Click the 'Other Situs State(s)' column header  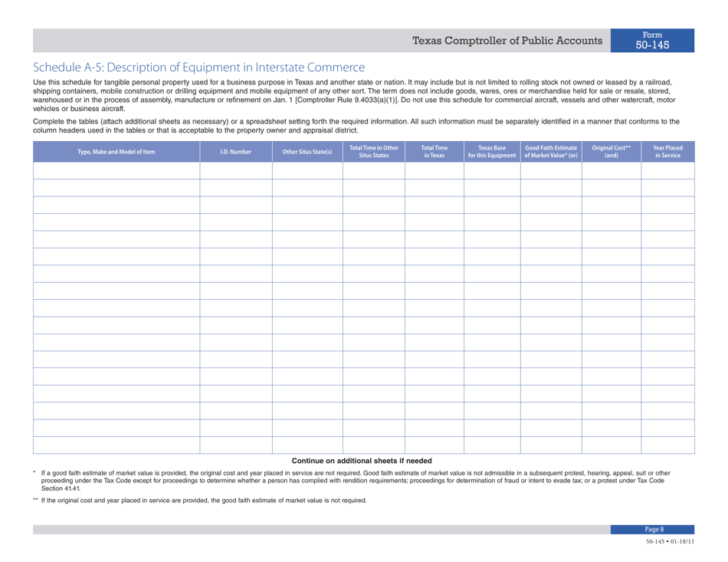pyautogui.click(x=306, y=152)
